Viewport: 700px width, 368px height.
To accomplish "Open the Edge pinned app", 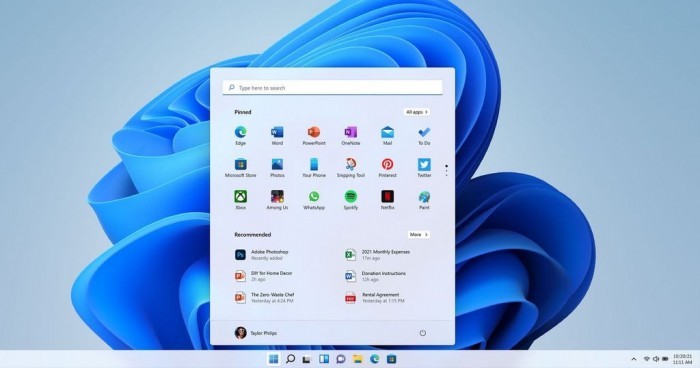I will 240,135.
